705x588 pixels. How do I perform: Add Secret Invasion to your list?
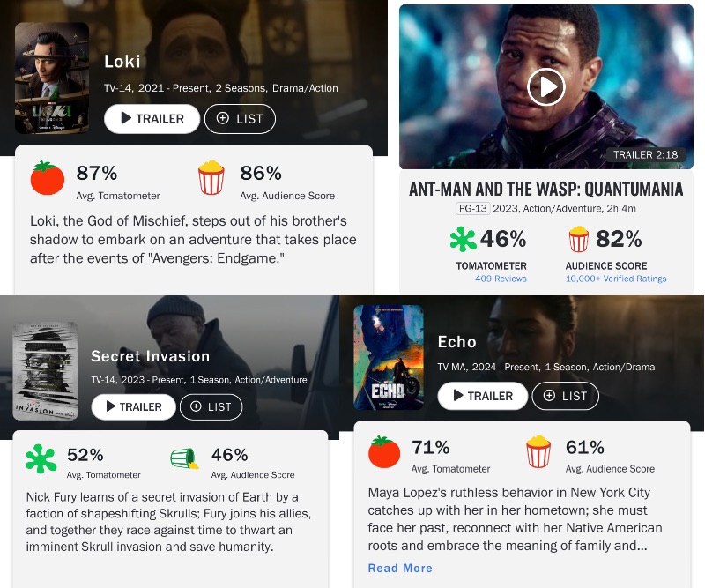click(211, 406)
